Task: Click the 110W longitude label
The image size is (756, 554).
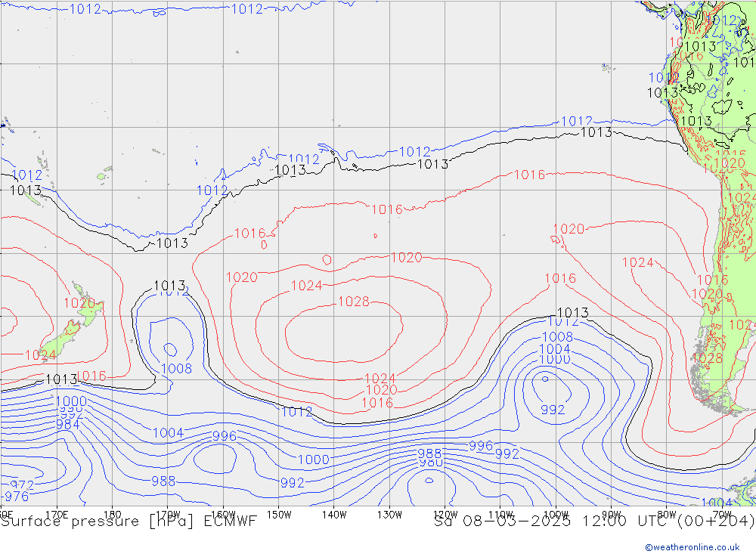Action: pyautogui.click(x=500, y=515)
